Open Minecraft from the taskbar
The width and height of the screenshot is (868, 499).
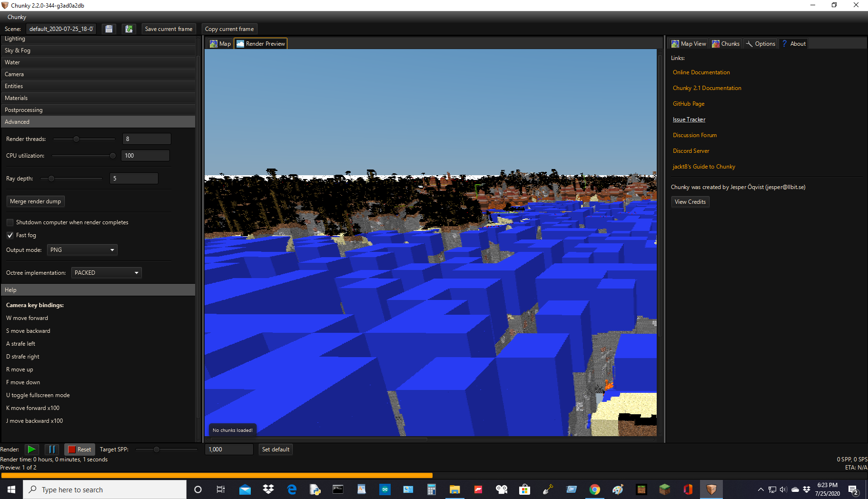(x=664, y=489)
